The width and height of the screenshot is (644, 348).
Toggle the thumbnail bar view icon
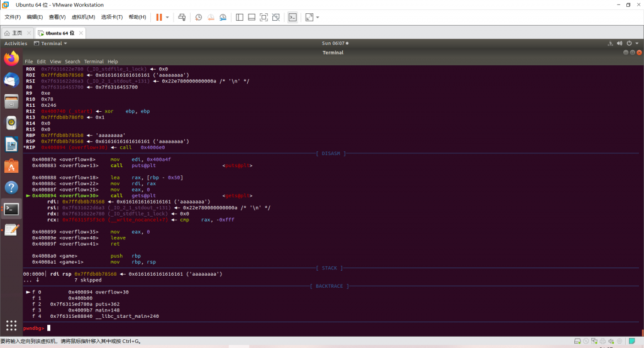point(252,17)
